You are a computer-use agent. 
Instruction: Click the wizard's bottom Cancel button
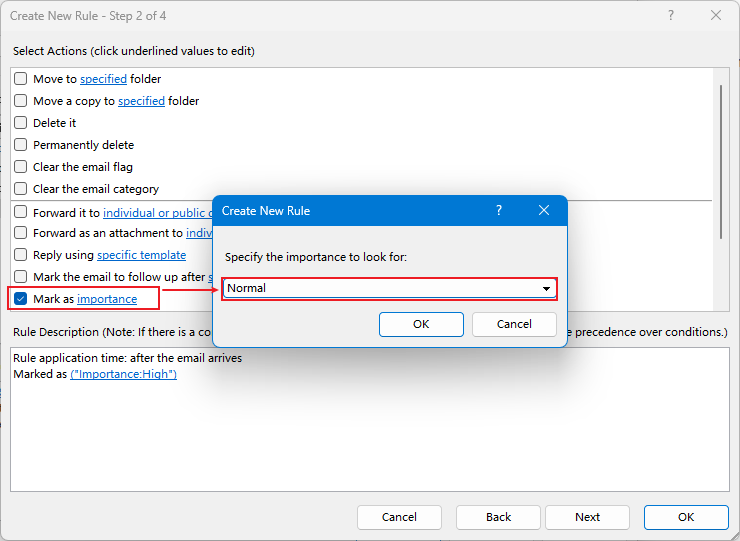(399, 517)
